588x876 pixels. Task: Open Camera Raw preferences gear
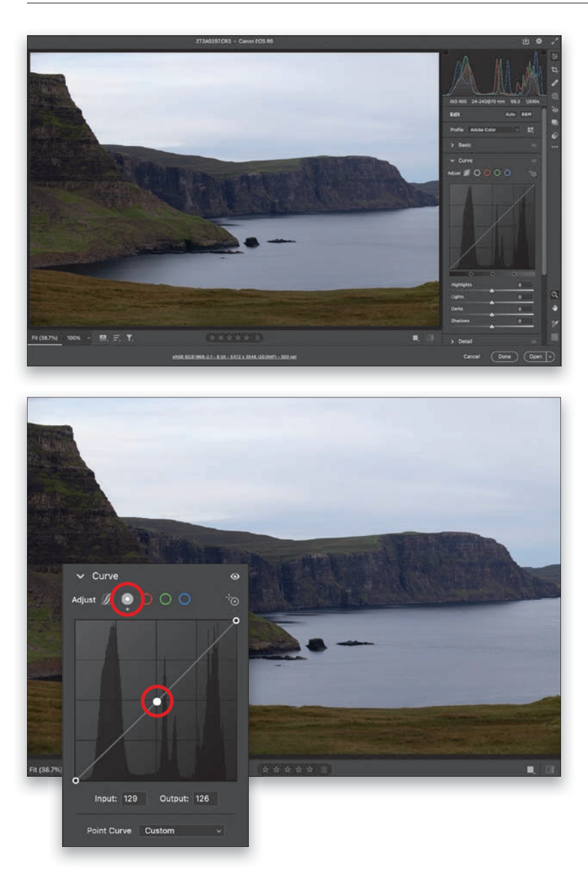pyautogui.click(x=539, y=41)
